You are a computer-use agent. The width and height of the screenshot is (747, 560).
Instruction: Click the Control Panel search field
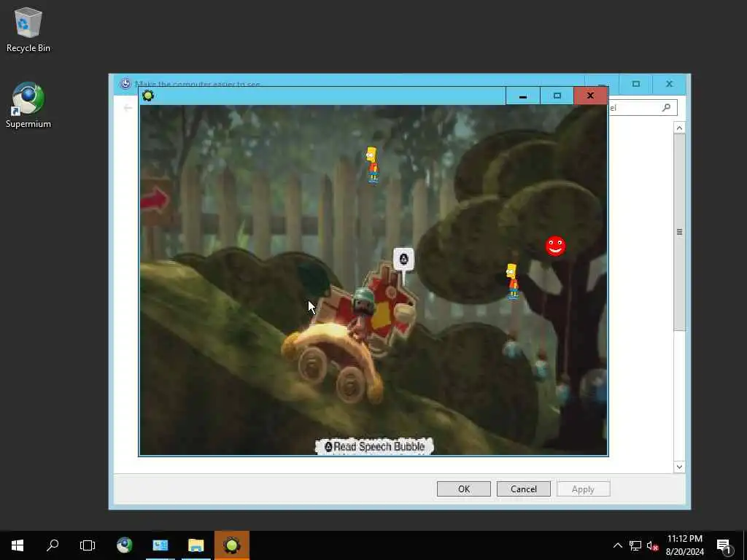pos(642,108)
